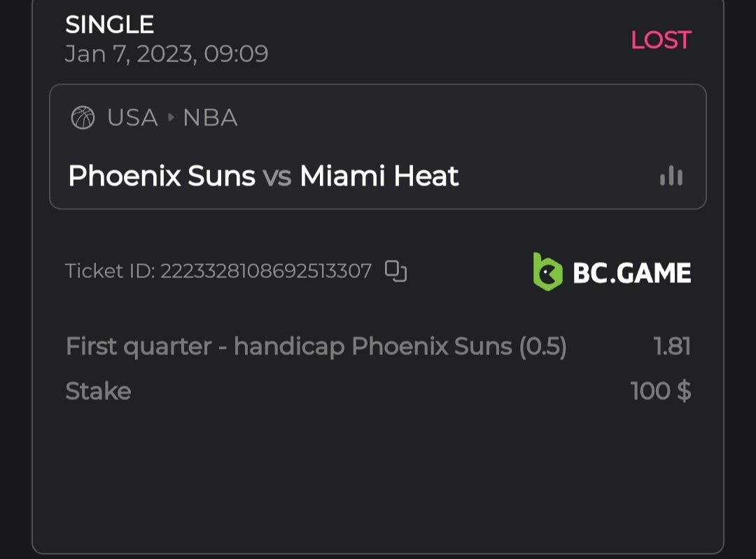The width and height of the screenshot is (756, 559).
Task: Tap the Phoenix Suns team name
Action: (x=162, y=176)
